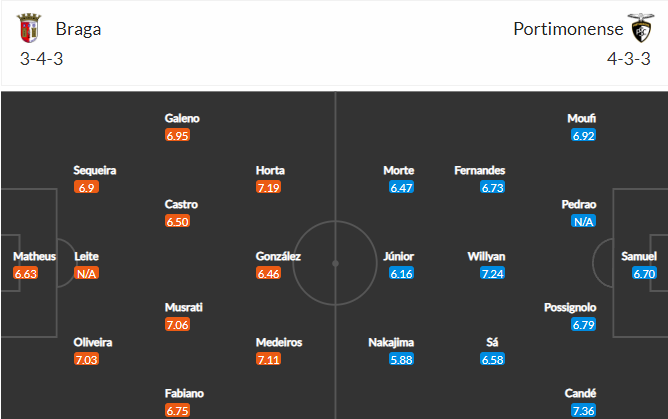The width and height of the screenshot is (668, 419).
Task: Select Braga player Fabiano
Action: pos(181,393)
